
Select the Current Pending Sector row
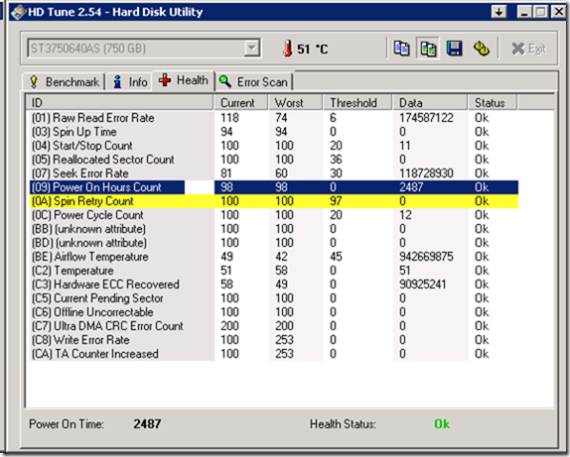(x=274, y=298)
